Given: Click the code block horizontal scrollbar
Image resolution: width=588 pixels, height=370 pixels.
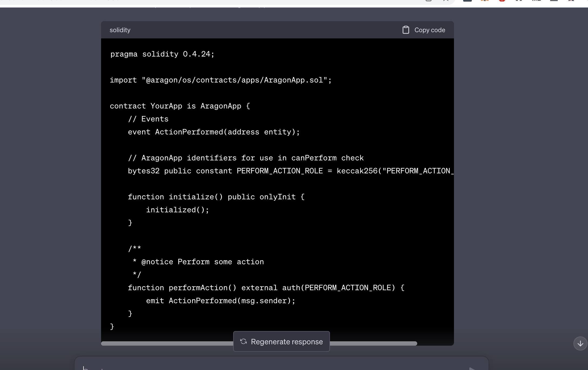Looking at the screenshot, I should (x=259, y=343).
